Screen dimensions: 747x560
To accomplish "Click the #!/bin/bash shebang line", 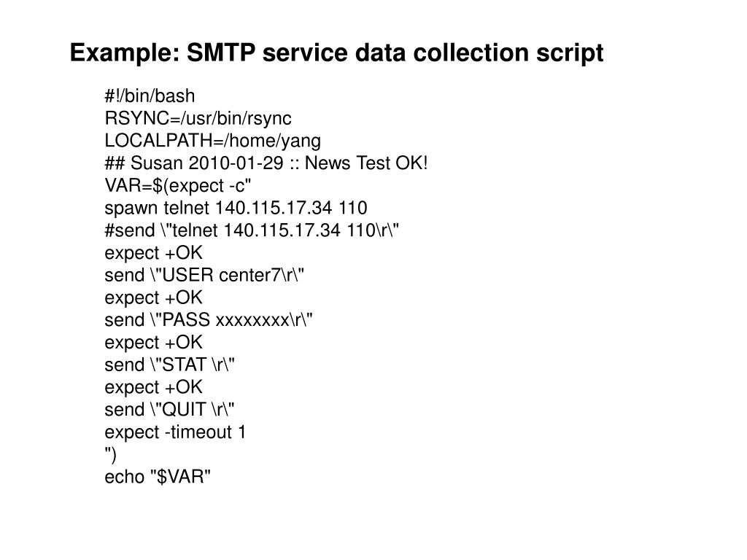I will pos(150,96).
